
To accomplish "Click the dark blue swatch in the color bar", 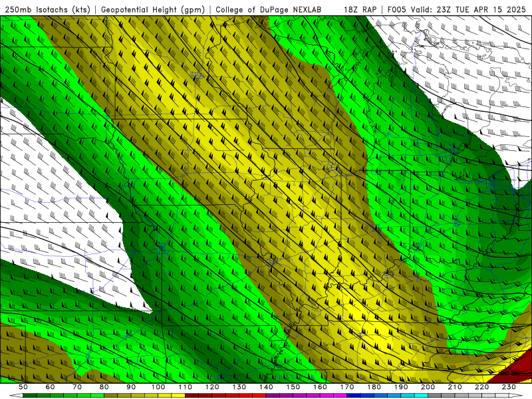I will [354, 395].
